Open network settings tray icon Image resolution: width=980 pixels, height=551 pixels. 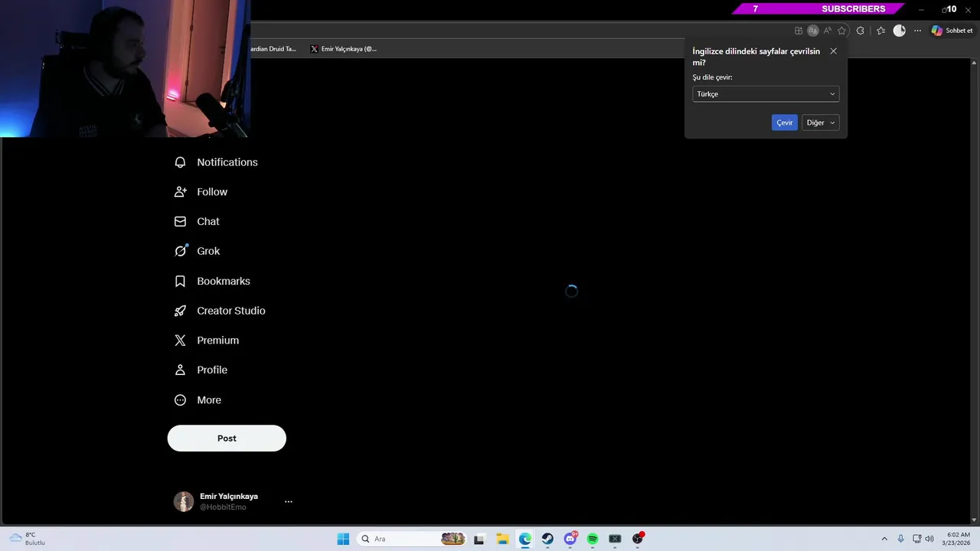click(x=917, y=539)
